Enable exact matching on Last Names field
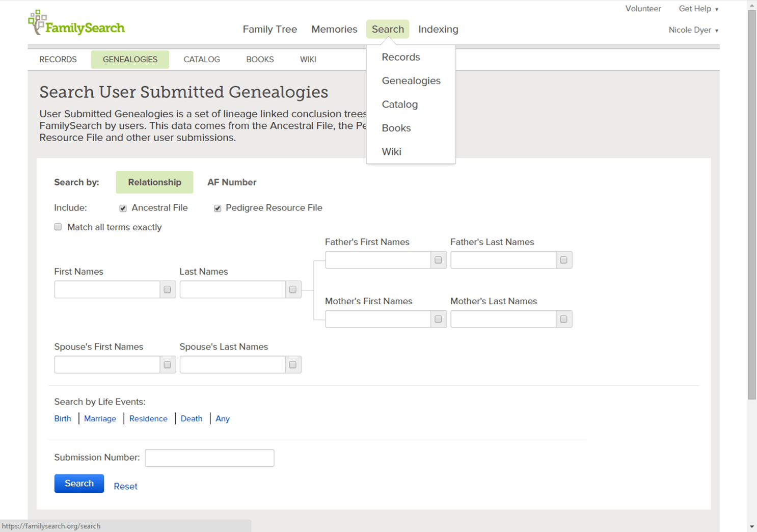The width and height of the screenshot is (757, 532). click(x=292, y=289)
